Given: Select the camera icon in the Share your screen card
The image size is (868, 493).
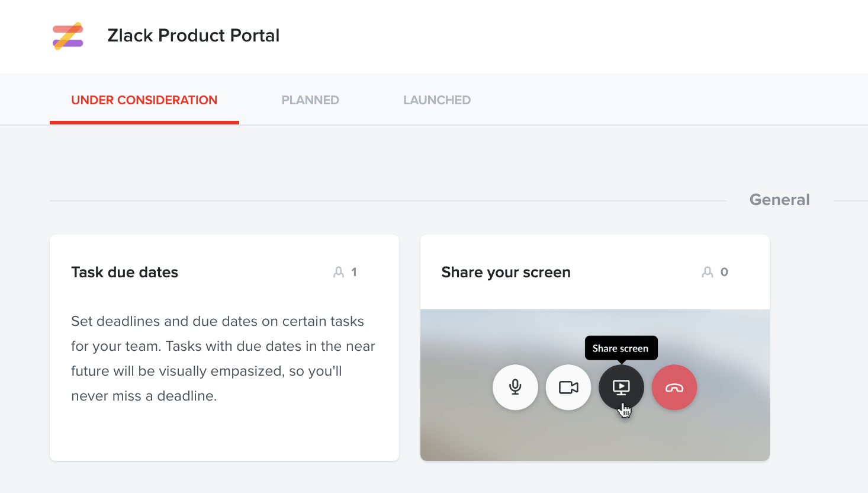Looking at the screenshot, I should pos(568,387).
